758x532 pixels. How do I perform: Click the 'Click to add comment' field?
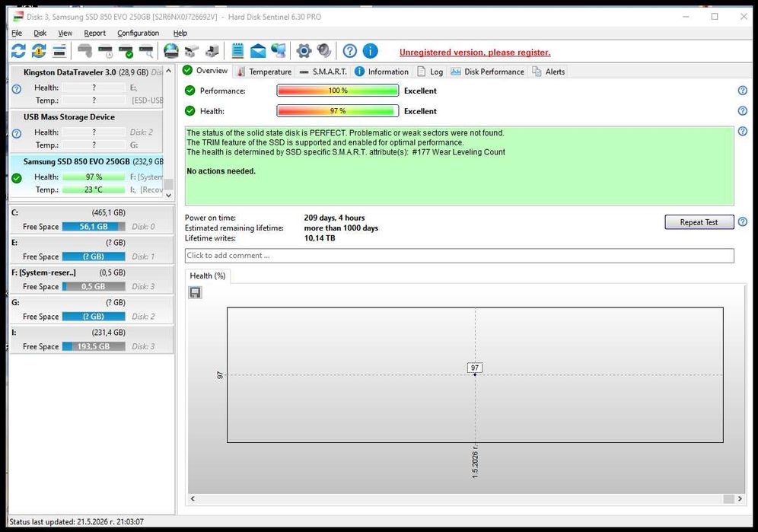tap(459, 256)
